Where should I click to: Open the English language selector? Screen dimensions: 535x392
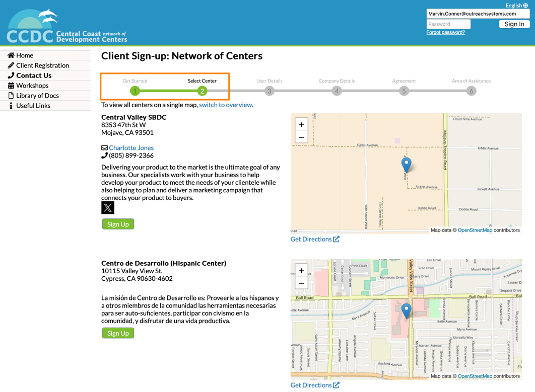click(x=516, y=6)
